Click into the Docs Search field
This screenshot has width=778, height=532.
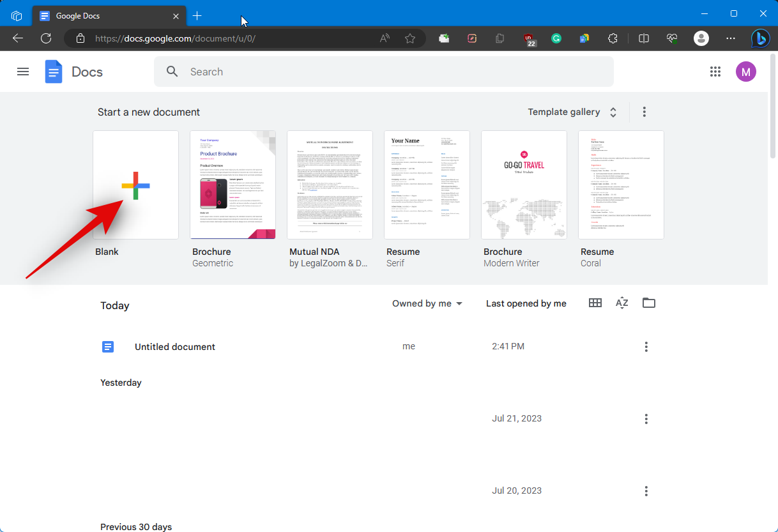coord(383,72)
